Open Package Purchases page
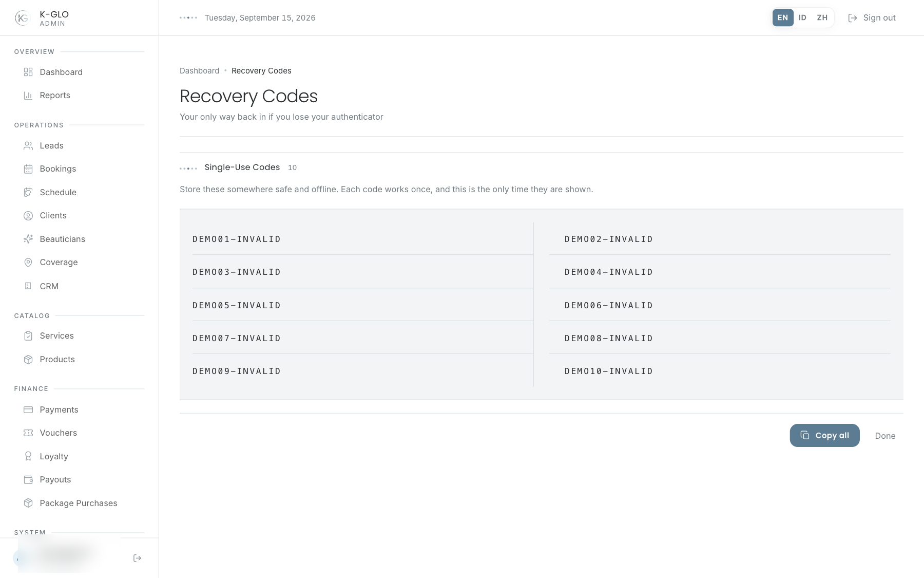The height and width of the screenshot is (578, 924). pos(79,503)
